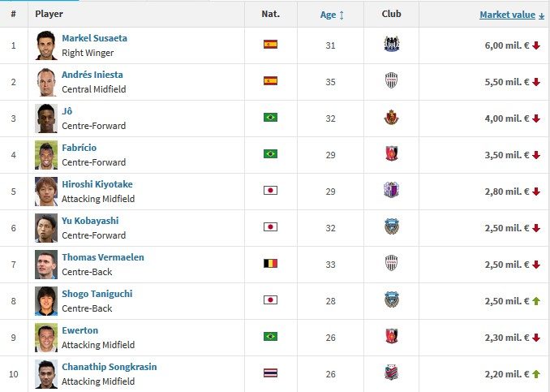Viewport: 550px width, 392px height.
Task: Sort by Market value column header
Action: (x=507, y=15)
